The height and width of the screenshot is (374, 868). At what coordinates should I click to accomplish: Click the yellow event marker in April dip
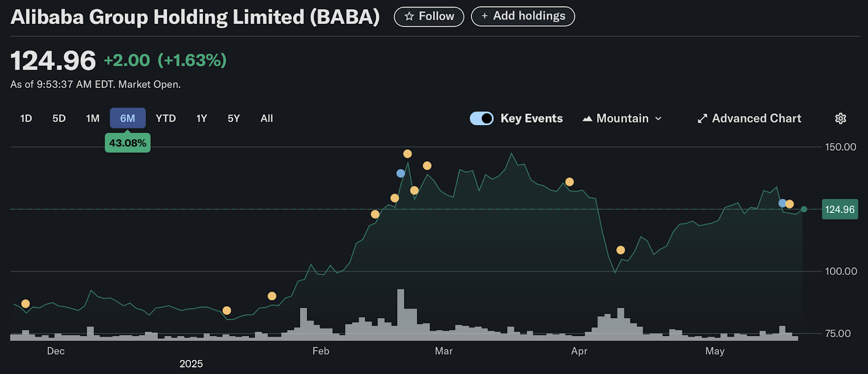621,250
